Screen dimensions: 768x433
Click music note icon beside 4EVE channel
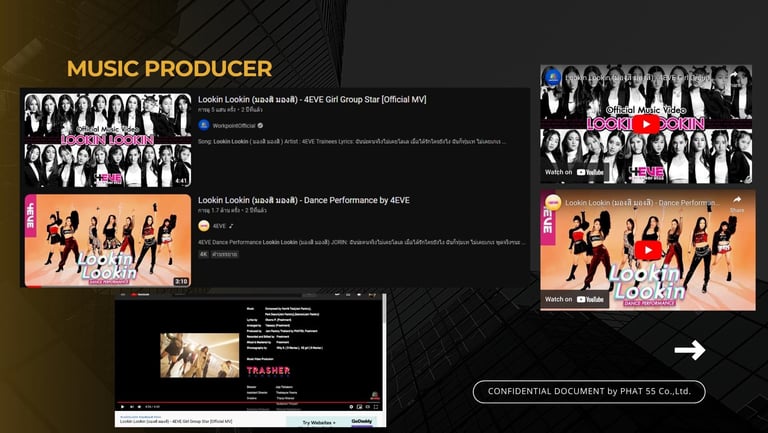pos(231,226)
